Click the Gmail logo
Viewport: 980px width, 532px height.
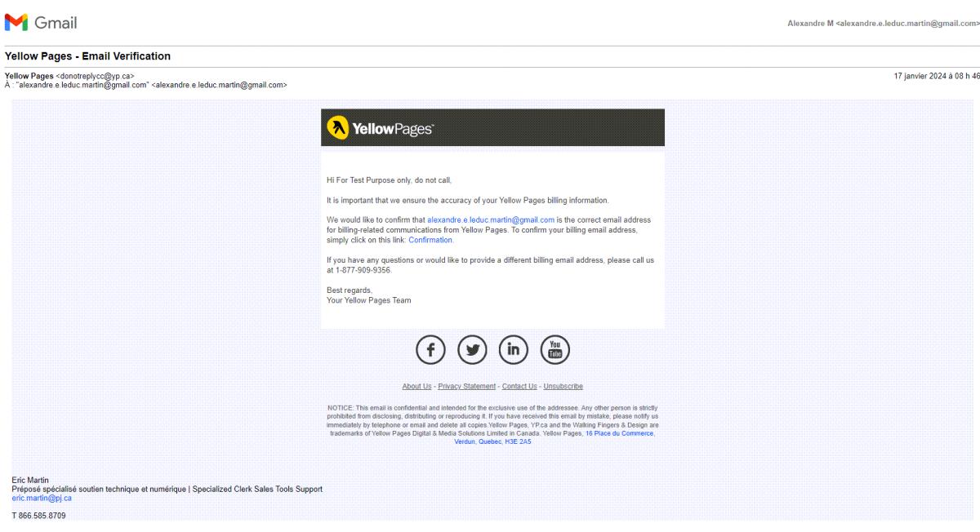(41, 23)
